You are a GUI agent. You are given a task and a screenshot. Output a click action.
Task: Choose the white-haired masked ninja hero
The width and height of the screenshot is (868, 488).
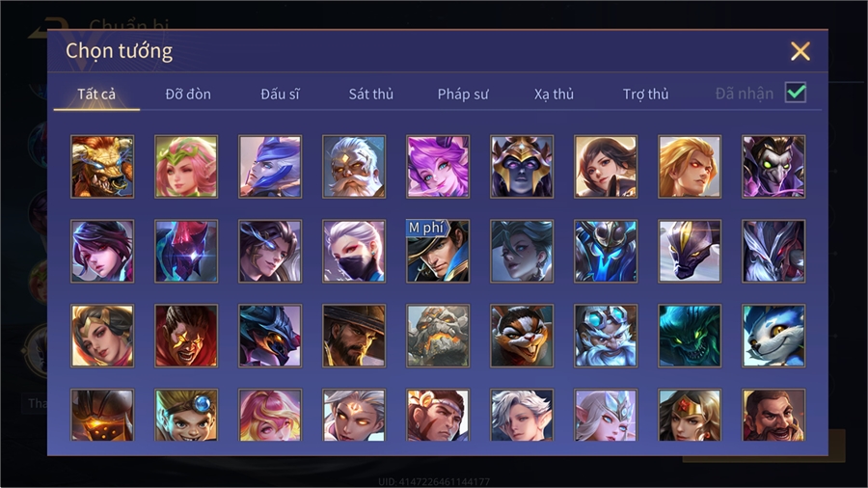click(x=354, y=251)
